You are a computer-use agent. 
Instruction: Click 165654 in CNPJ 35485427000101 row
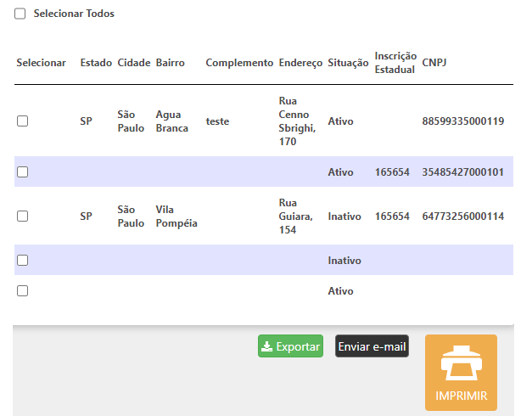(x=392, y=172)
